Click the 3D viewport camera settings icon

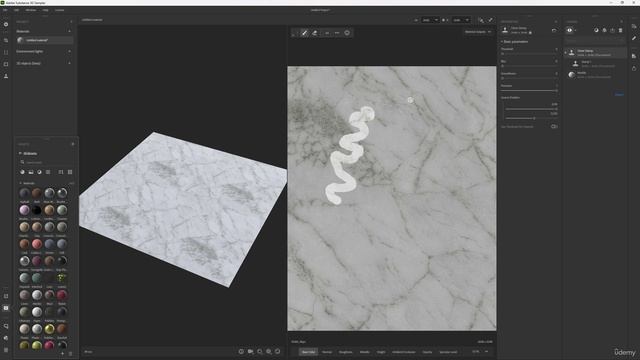pyautogui.click(x=250, y=351)
